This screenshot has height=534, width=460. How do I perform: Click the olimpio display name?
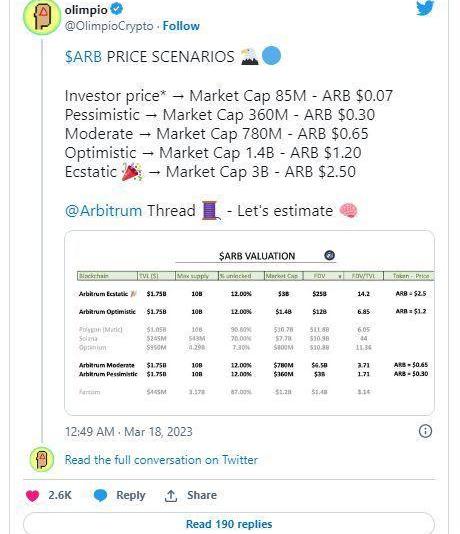86,10
